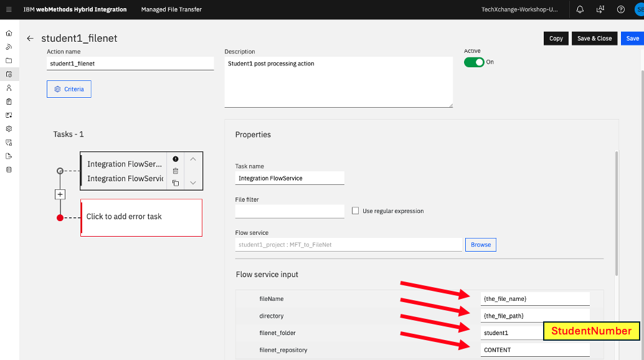Click the Copy button
This screenshot has height=360, width=644.
click(556, 38)
